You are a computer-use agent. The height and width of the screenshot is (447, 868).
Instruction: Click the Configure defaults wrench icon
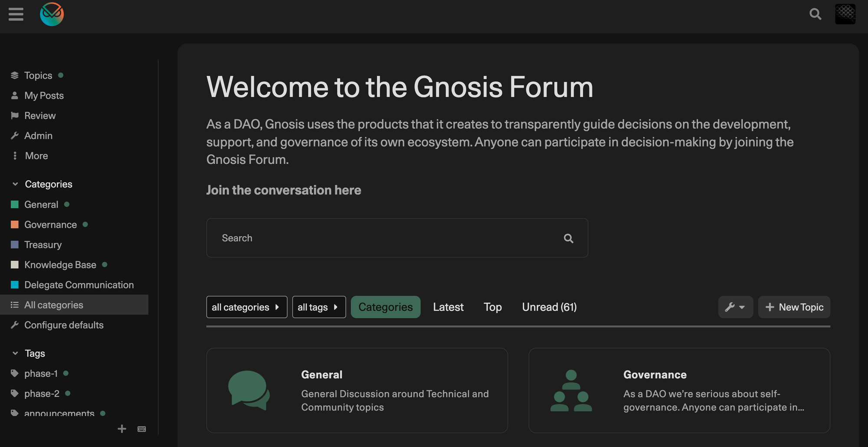point(15,325)
